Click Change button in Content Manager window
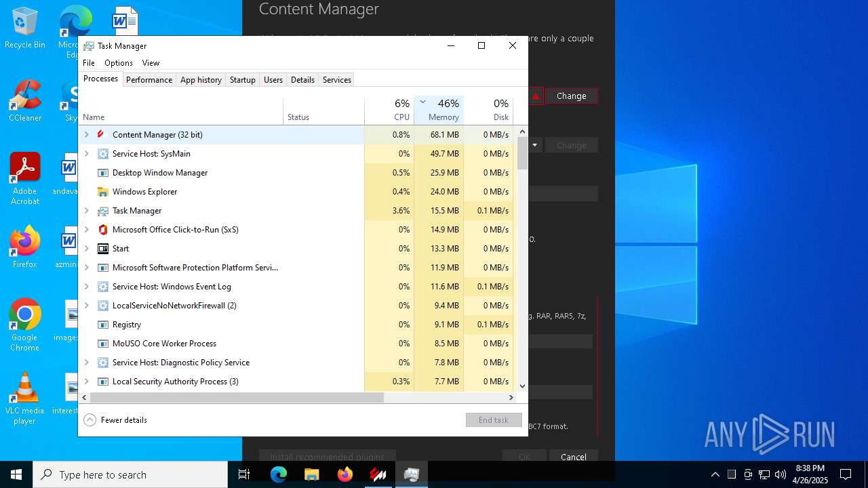Image resolution: width=868 pixels, height=488 pixels. (572, 96)
